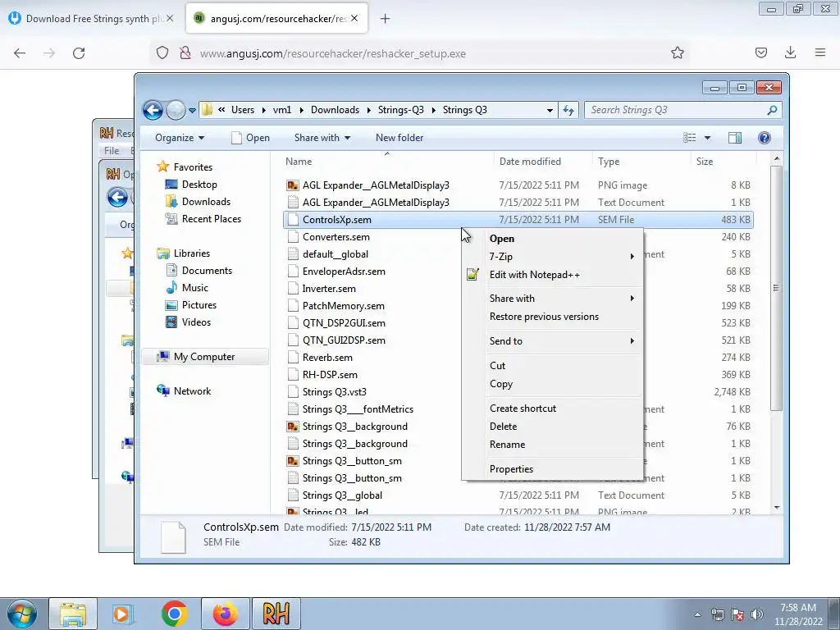Image resolution: width=840 pixels, height=630 pixels.
Task: Sort by Date modified column header
Action: [530, 162]
